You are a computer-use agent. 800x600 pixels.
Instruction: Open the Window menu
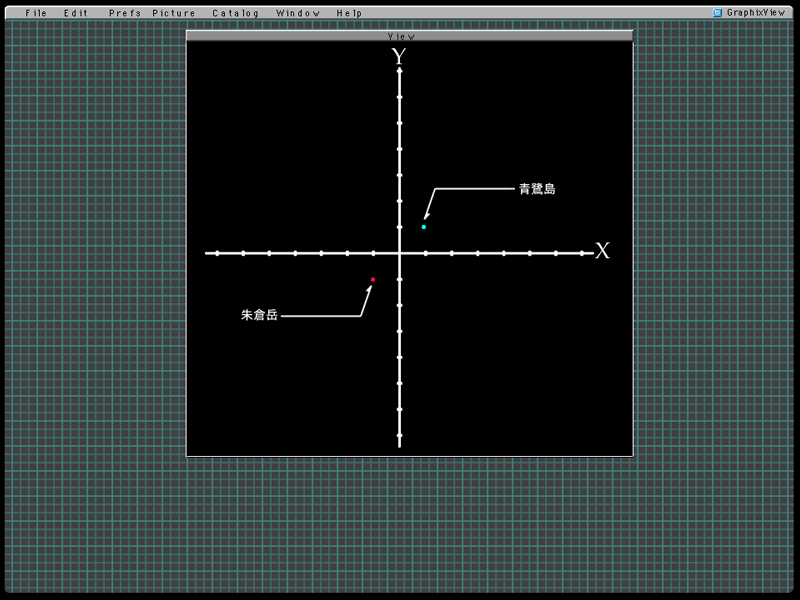pyautogui.click(x=298, y=13)
